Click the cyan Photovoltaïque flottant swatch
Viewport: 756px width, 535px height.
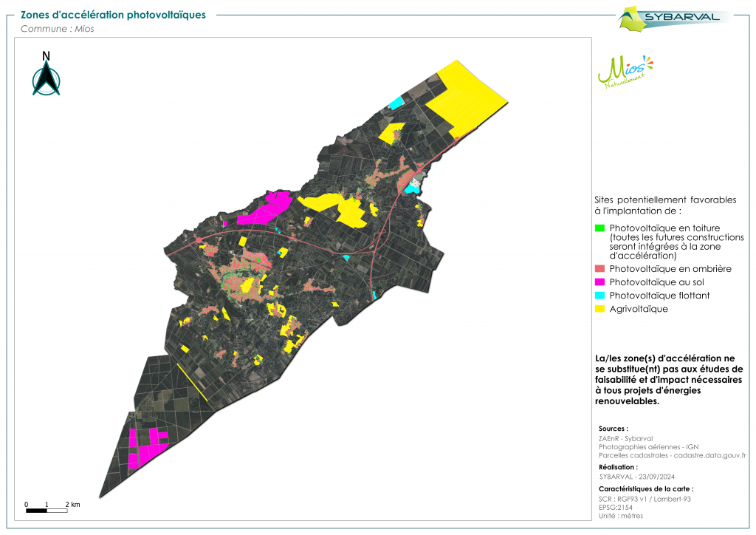[x=599, y=296]
